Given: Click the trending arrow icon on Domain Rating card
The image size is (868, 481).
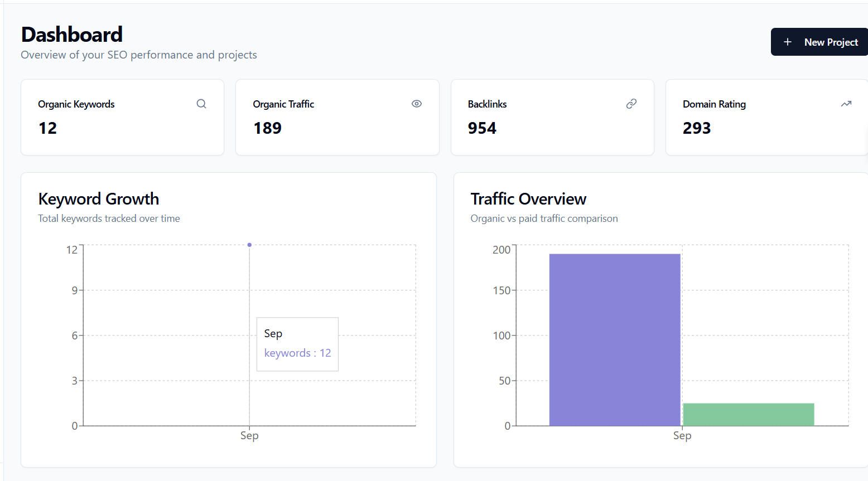Looking at the screenshot, I should coord(846,104).
